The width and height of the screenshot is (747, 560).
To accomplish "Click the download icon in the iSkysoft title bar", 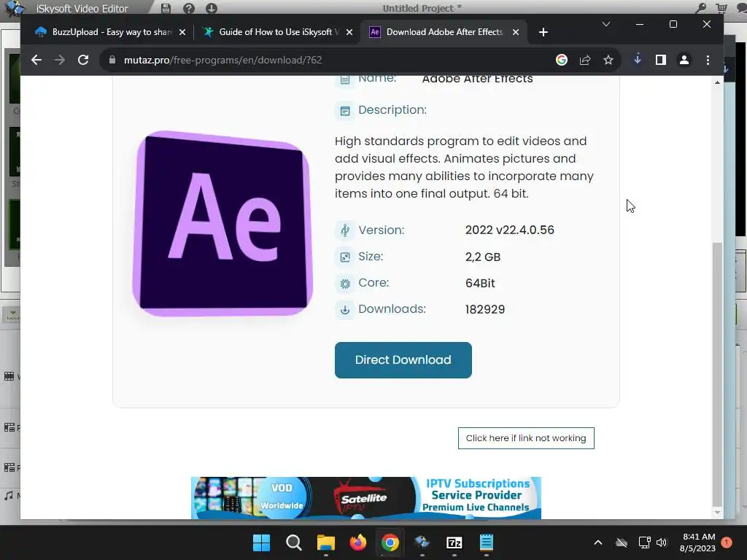I will pyautogui.click(x=211, y=8).
